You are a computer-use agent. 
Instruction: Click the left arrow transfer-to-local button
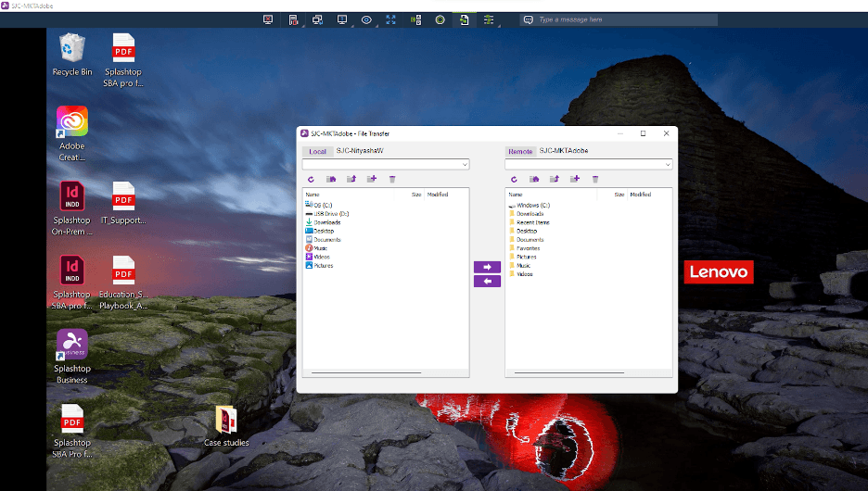[x=487, y=281]
